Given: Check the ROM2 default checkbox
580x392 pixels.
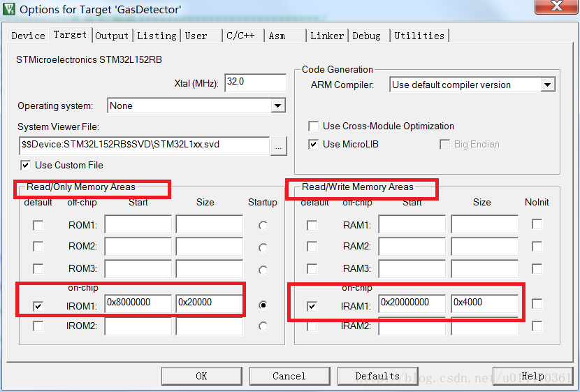Looking at the screenshot, I should (38, 246).
